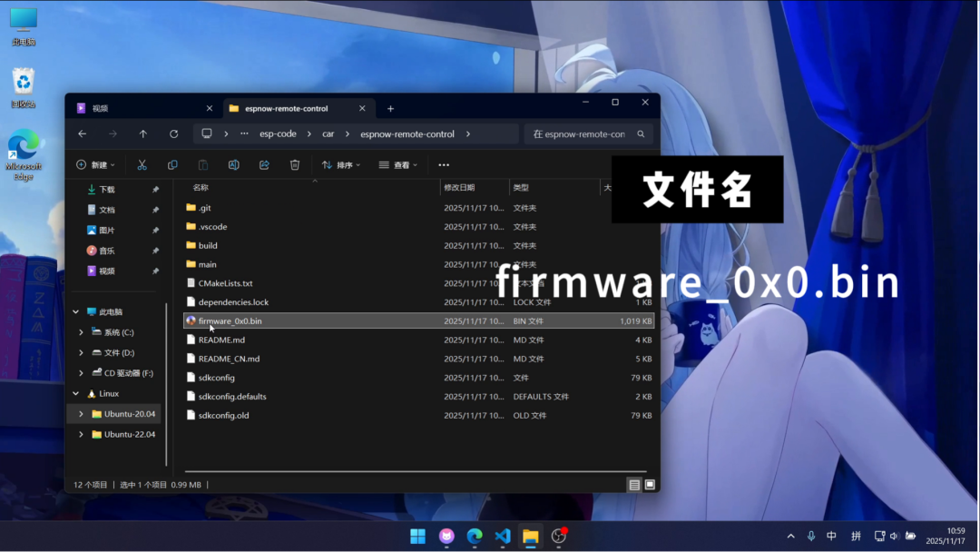Expand the Ubuntu-22.04 node
Screen dimensions: 980x552
click(x=82, y=435)
